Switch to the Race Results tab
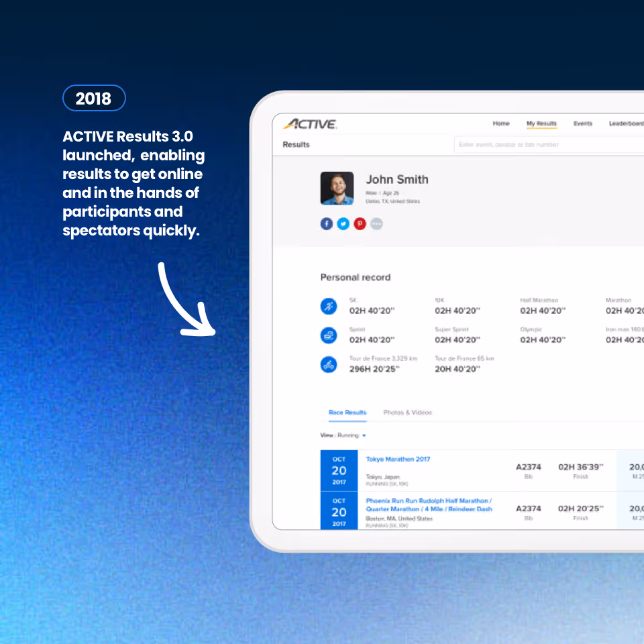The image size is (644, 644). (x=347, y=413)
